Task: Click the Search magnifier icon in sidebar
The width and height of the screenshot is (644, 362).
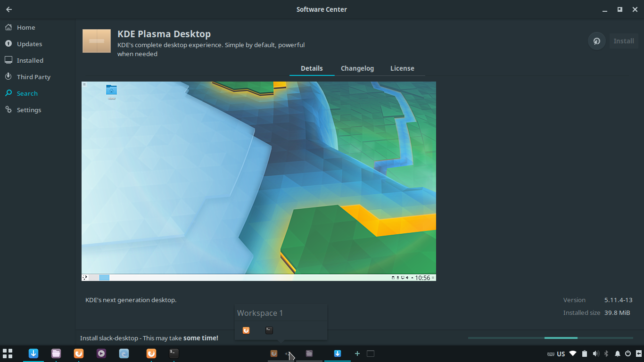Action: 8,93
